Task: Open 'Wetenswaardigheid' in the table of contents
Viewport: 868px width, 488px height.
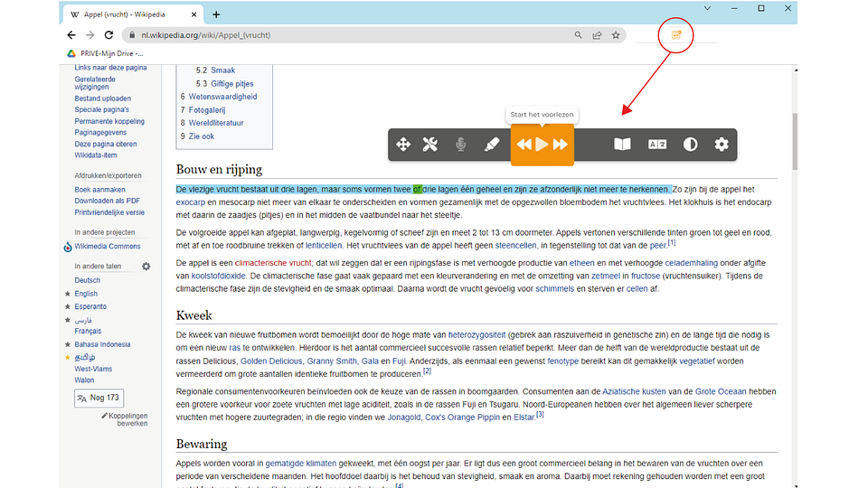Action: point(222,97)
